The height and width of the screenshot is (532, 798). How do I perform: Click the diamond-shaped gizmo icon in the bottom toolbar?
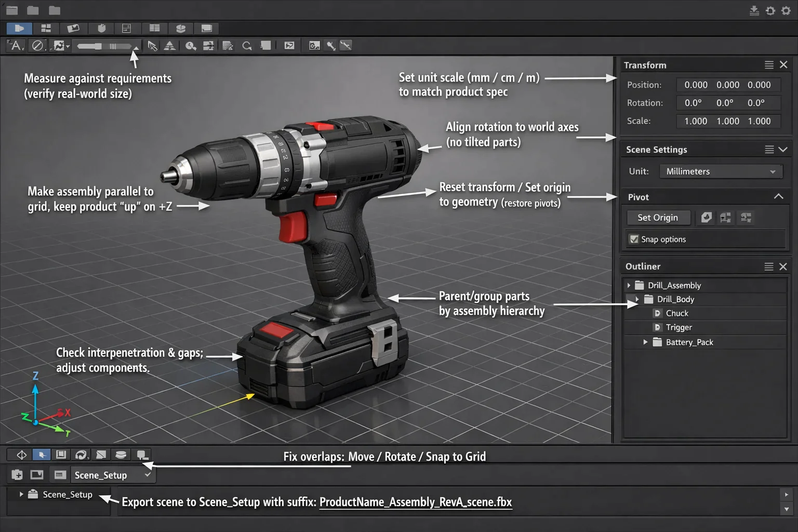point(20,454)
